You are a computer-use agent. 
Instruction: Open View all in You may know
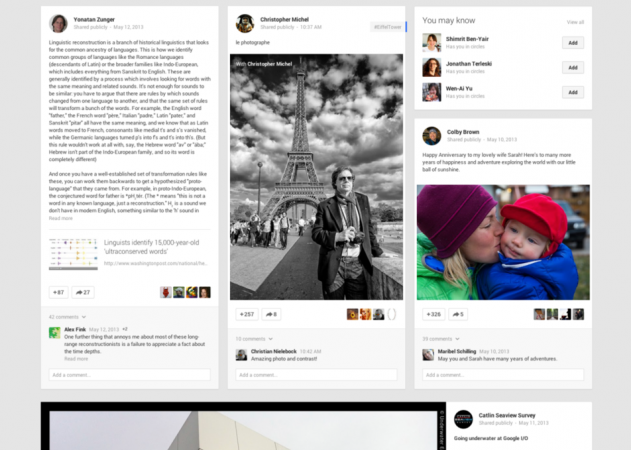click(x=575, y=21)
